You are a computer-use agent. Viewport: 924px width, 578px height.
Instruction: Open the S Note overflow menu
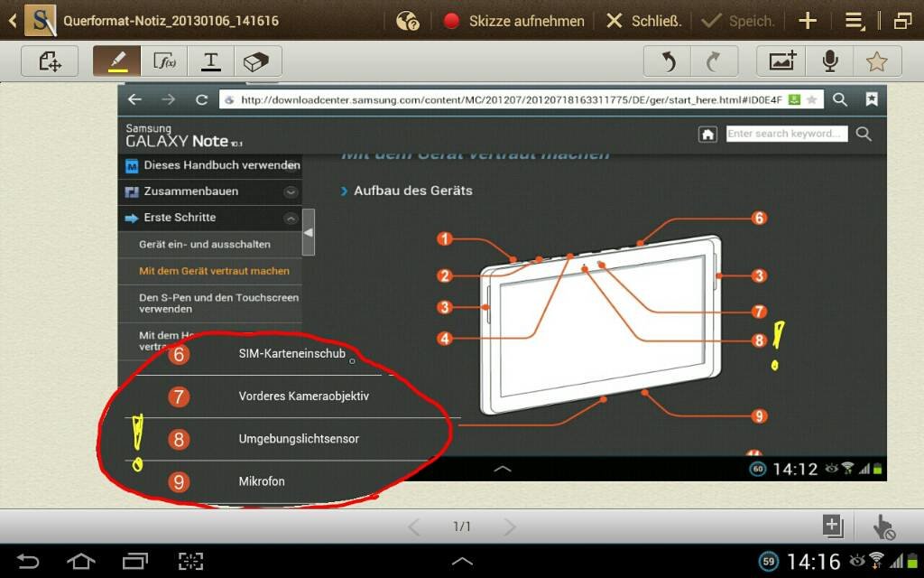coord(855,22)
